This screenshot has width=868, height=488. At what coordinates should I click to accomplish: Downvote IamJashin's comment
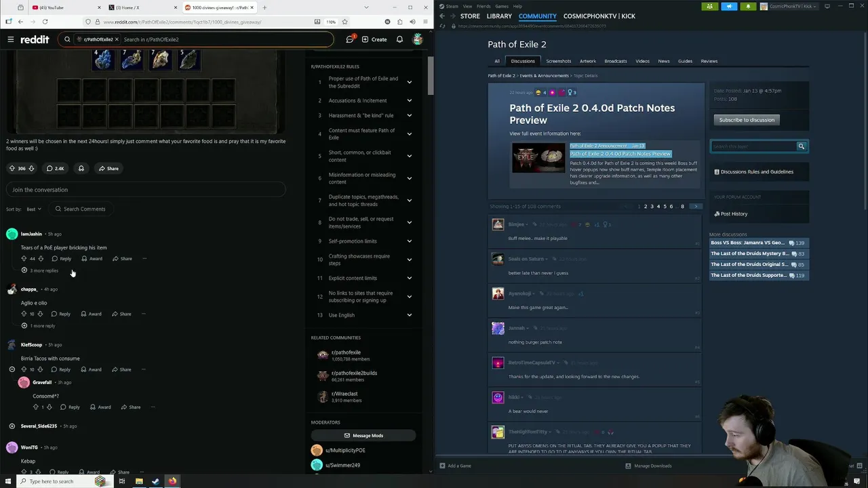(41, 258)
